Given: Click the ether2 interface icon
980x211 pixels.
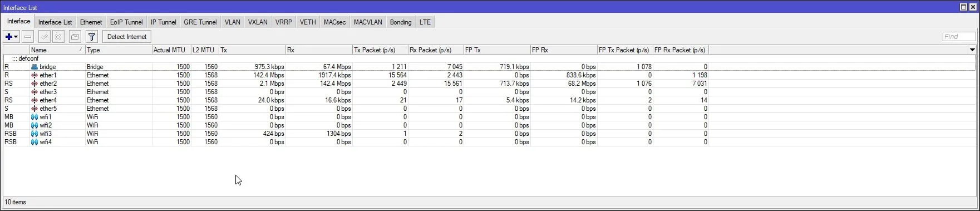Looking at the screenshot, I should [x=35, y=84].
